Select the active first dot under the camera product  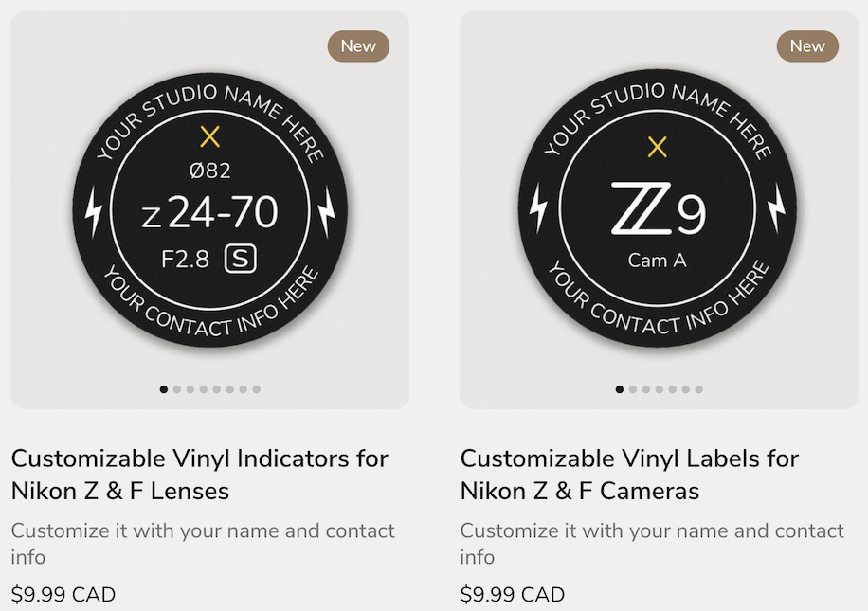620,388
